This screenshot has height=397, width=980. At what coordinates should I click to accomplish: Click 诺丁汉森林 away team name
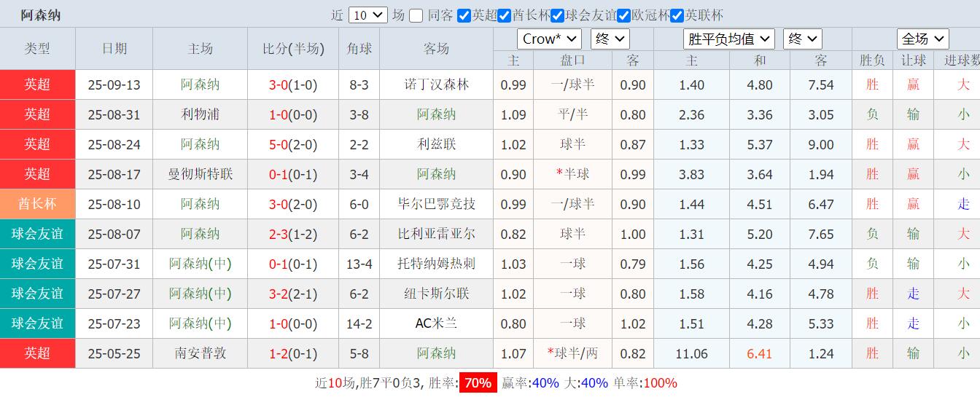pyautogui.click(x=437, y=84)
